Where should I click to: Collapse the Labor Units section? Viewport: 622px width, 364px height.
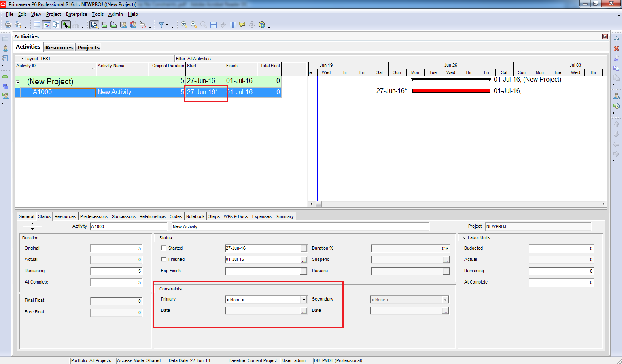click(464, 238)
